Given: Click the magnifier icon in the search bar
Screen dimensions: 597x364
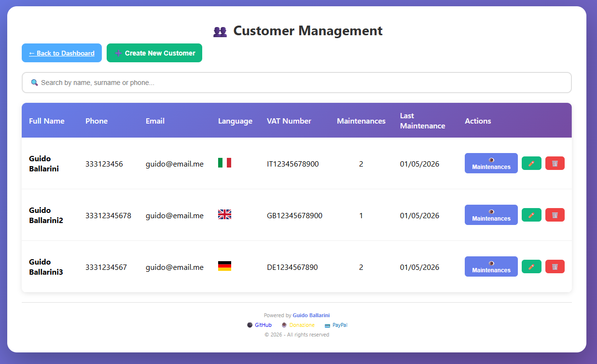Looking at the screenshot, I should pyautogui.click(x=34, y=82).
